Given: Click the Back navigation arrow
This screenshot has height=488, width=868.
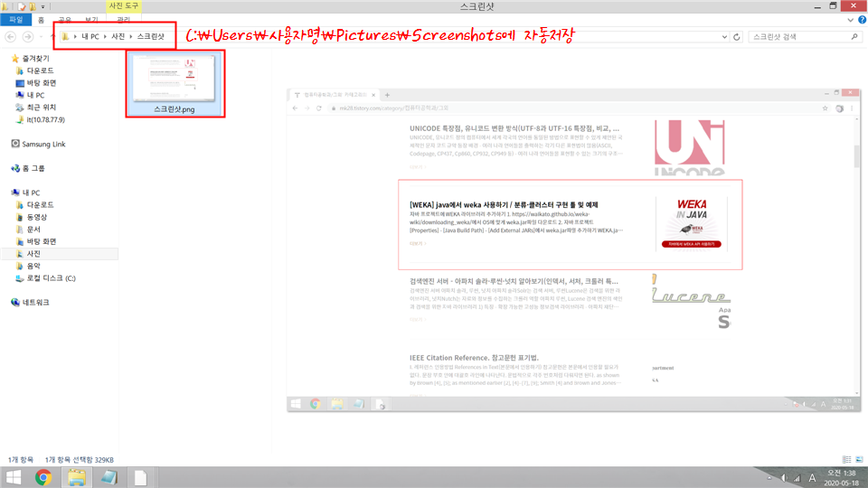Looking at the screenshot, I should [x=11, y=36].
